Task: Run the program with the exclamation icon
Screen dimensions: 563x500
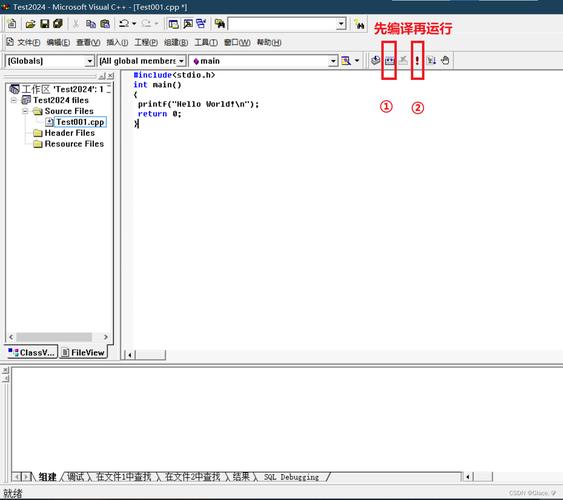Action: pyautogui.click(x=417, y=60)
